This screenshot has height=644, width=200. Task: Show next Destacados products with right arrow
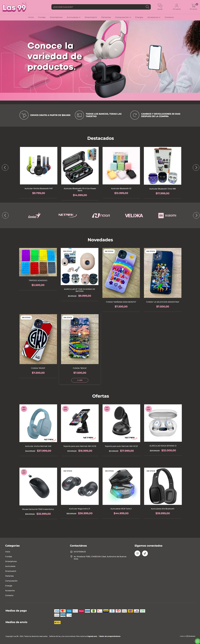196,168
